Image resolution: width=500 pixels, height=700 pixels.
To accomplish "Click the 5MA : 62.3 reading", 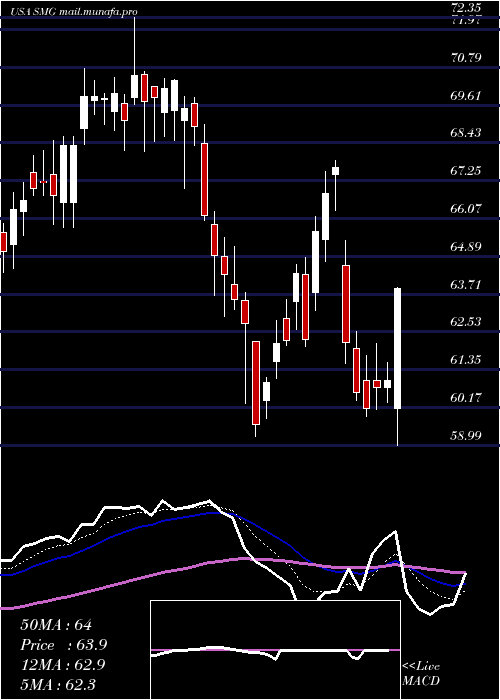I will (x=58, y=684).
